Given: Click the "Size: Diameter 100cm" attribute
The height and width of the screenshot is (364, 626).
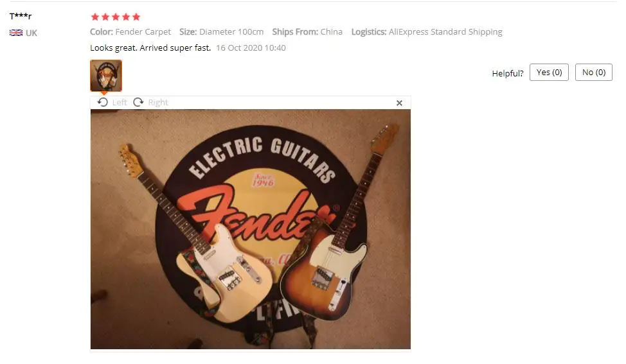Looking at the screenshot, I should point(221,32).
